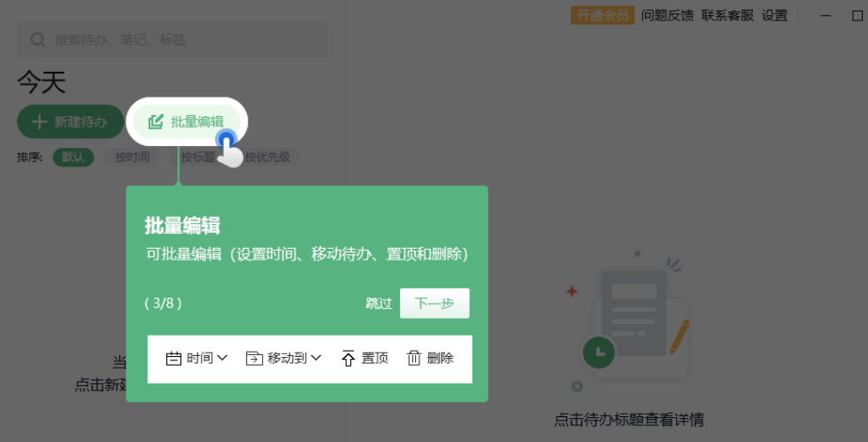Open 开通会员 membership button

point(603,16)
